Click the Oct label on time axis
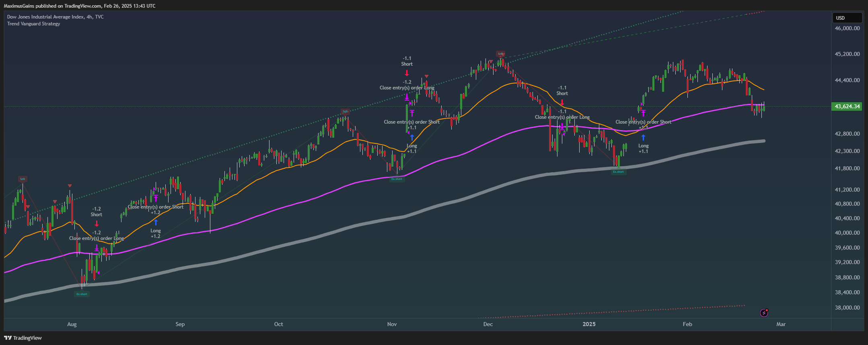Image resolution: width=868 pixels, height=345 pixels. [278, 324]
